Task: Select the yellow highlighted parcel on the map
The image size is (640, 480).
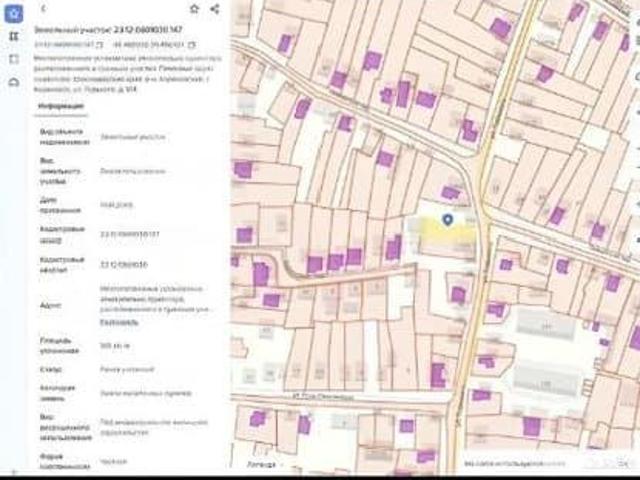Action: click(x=447, y=233)
